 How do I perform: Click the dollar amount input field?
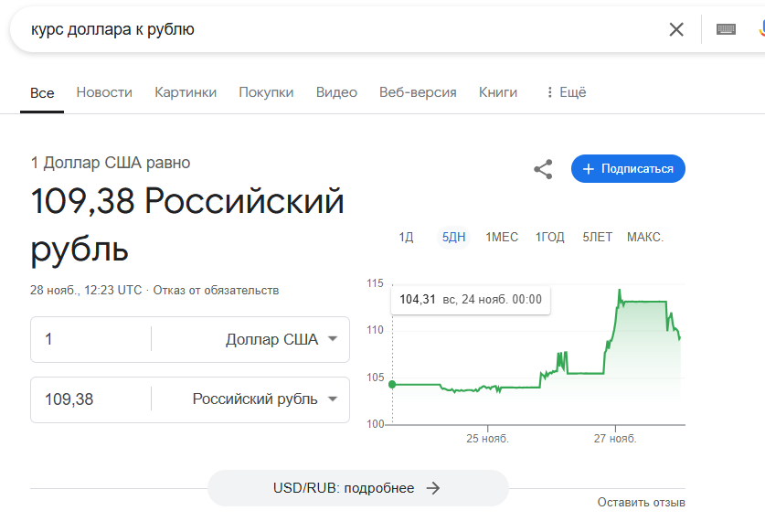(x=90, y=339)
